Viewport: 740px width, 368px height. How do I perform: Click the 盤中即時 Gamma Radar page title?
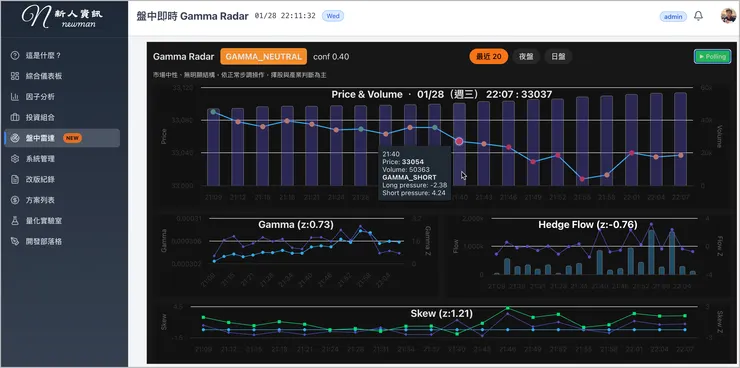[x=192, y=17]
